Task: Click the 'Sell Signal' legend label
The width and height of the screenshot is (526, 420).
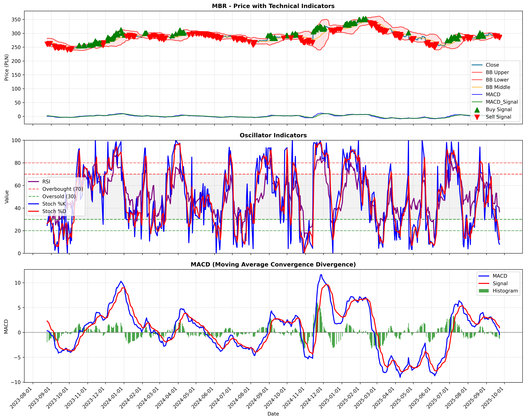Action: coord(498,117)
